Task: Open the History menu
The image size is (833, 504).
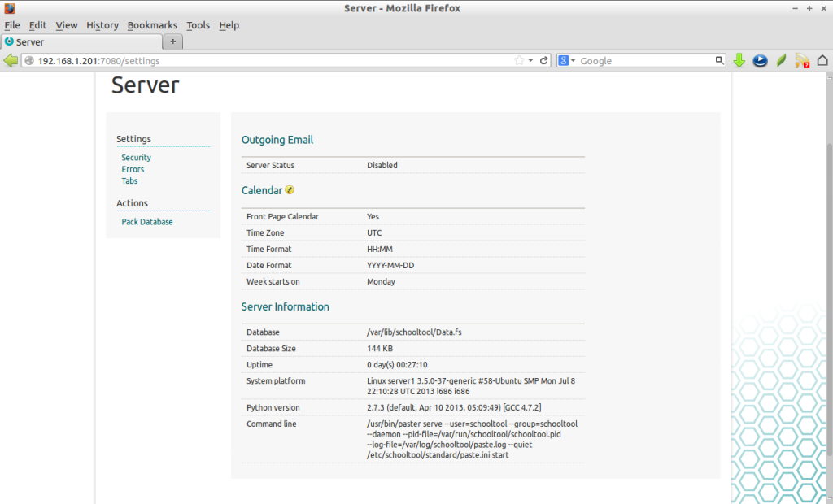Action: click(102, 25)
